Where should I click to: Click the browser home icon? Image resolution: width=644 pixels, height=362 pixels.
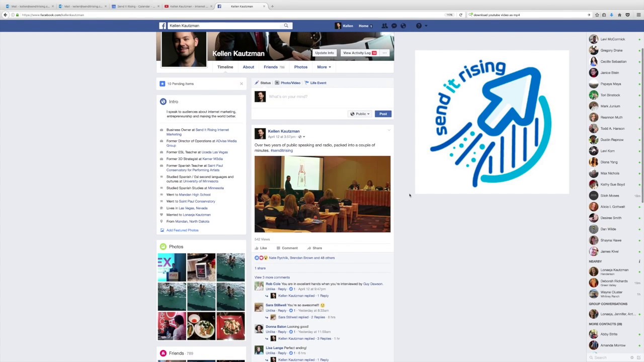619,15
